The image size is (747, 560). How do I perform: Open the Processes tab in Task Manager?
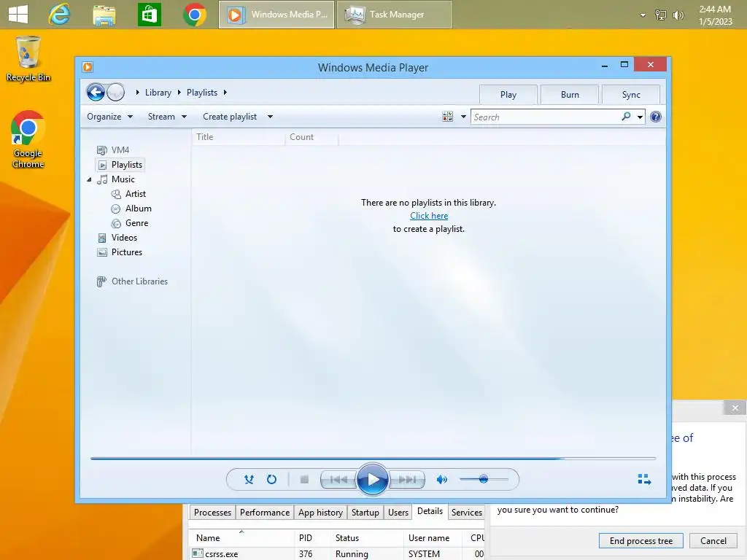[x=212, y=513]
